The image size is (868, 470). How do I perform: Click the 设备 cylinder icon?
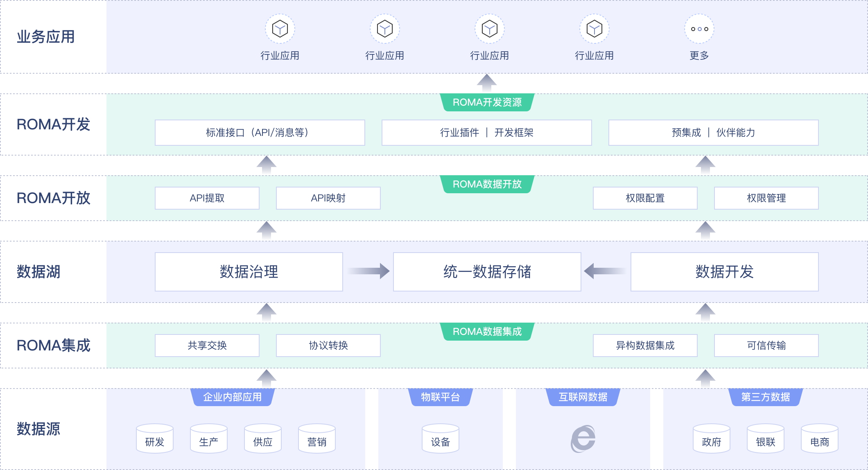(x=441, y=438)
